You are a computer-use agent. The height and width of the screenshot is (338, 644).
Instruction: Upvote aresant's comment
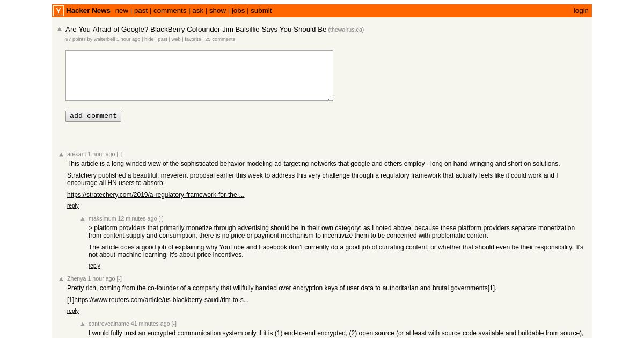(61, 155)
